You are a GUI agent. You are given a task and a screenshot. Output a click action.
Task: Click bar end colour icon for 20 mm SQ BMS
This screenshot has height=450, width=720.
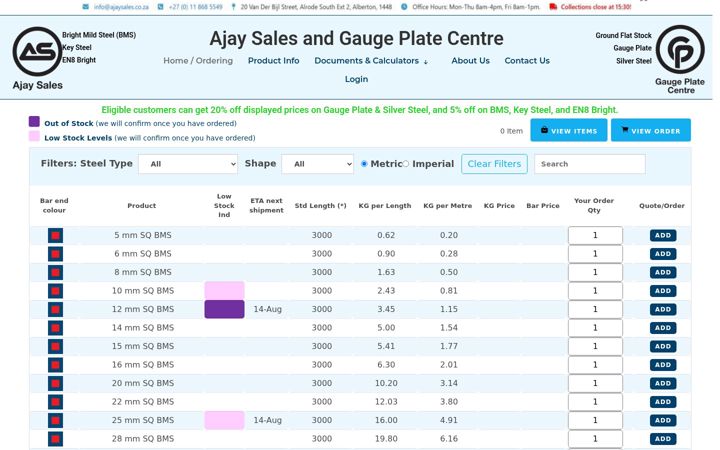(56, 383)
